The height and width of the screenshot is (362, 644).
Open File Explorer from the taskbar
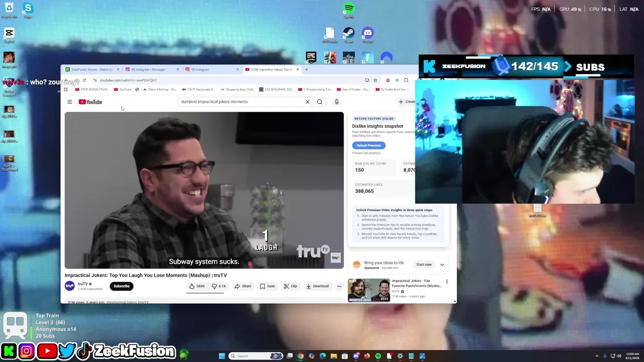click(x=334, y=356)
